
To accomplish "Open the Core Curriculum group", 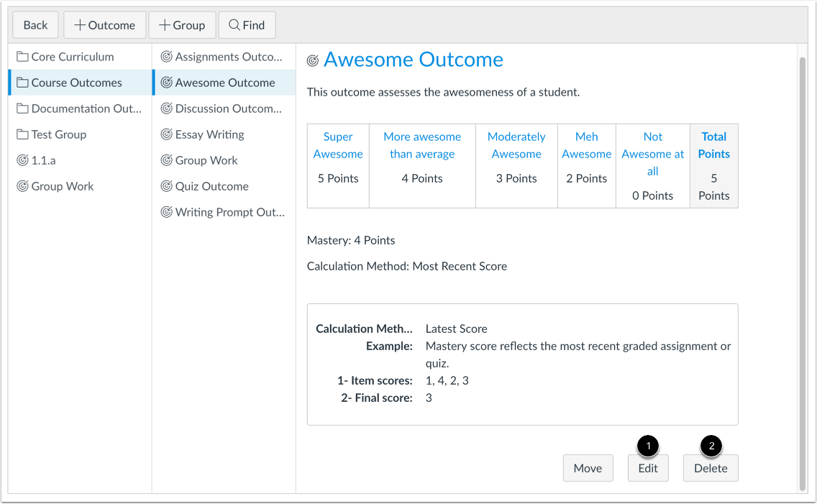I will [80, 57].
